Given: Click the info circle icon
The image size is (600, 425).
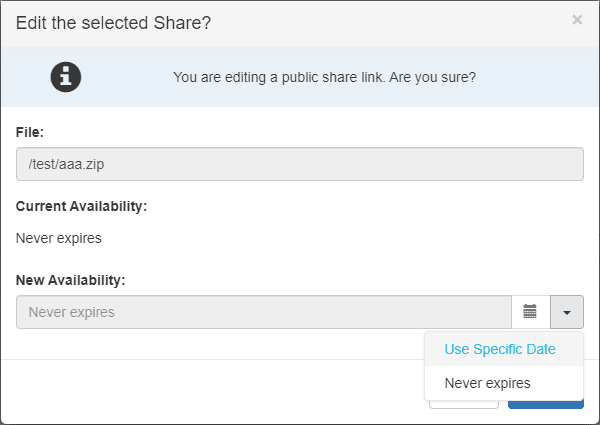Looking at the screenshot, I should click(x=66, y=76).
